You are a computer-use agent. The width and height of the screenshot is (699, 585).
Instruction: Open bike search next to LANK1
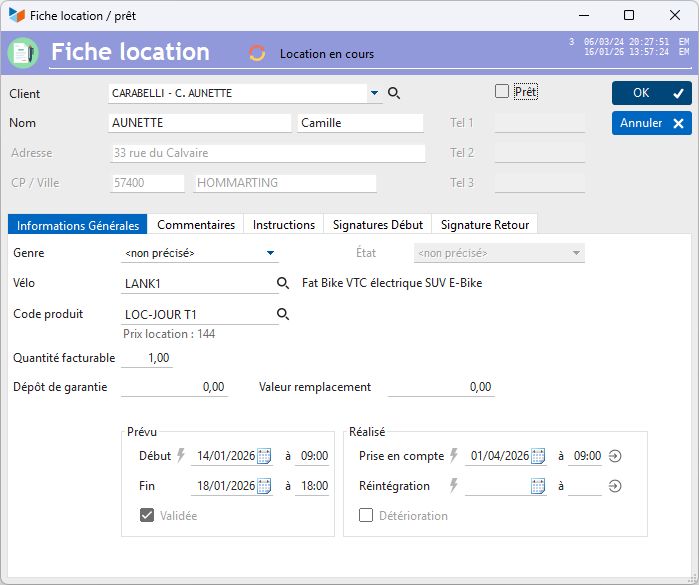(x=283, y=283)
